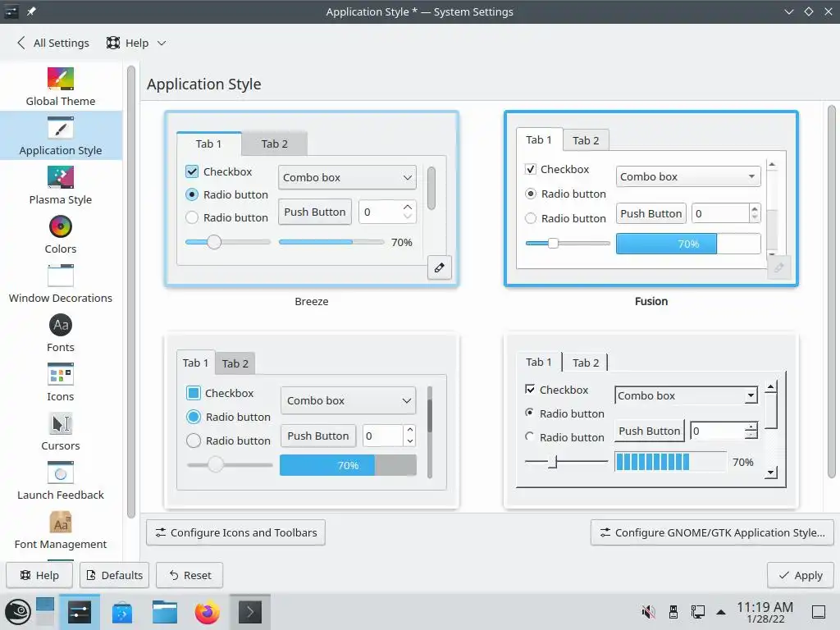Click the main style list vertical scrollbar

[x=831, y=292]
